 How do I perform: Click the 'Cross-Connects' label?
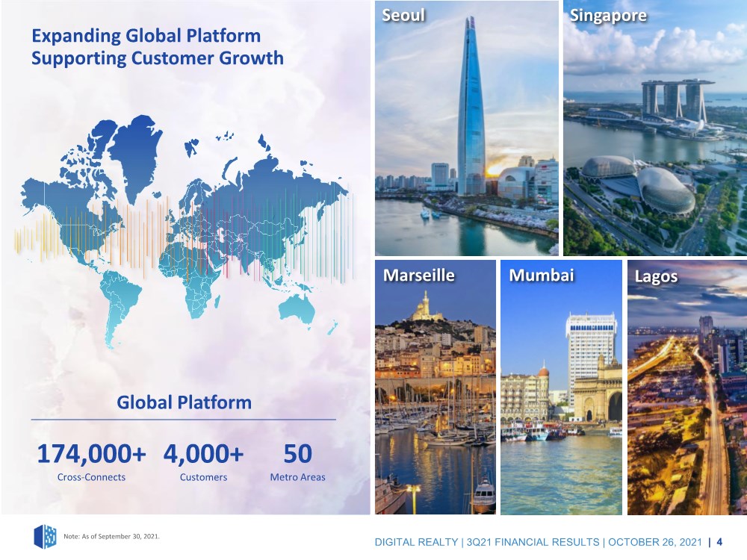(91, 477)
